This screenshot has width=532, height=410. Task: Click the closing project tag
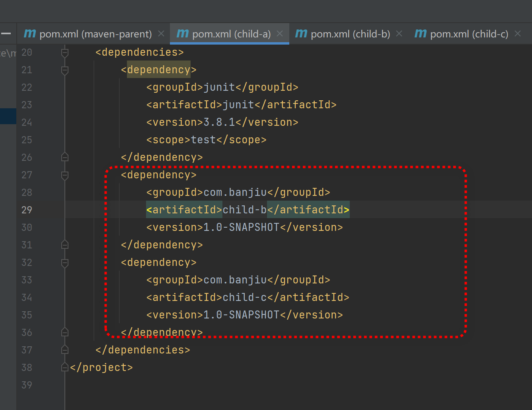[101, 367]
